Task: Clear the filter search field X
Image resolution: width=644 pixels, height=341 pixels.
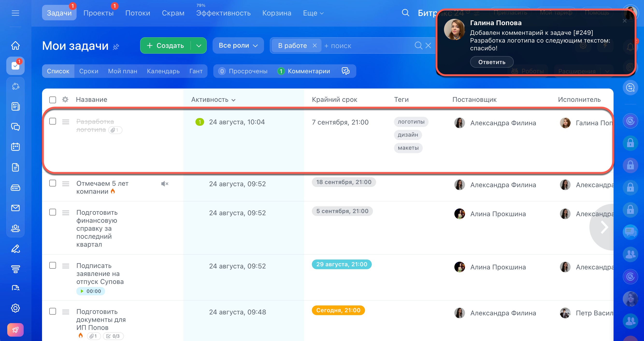Action: (x=428, y=45)
